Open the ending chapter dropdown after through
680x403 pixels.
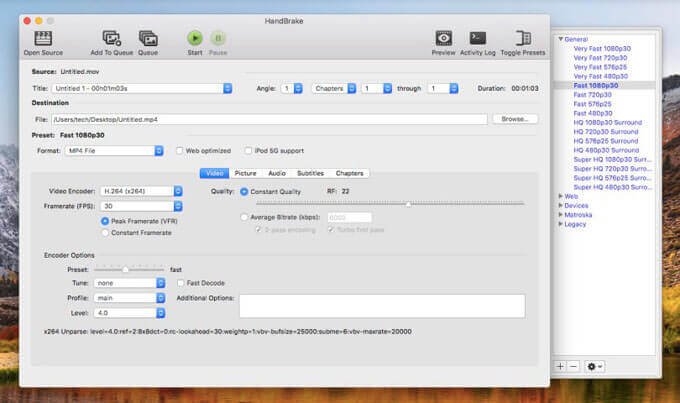coord(442,88)
